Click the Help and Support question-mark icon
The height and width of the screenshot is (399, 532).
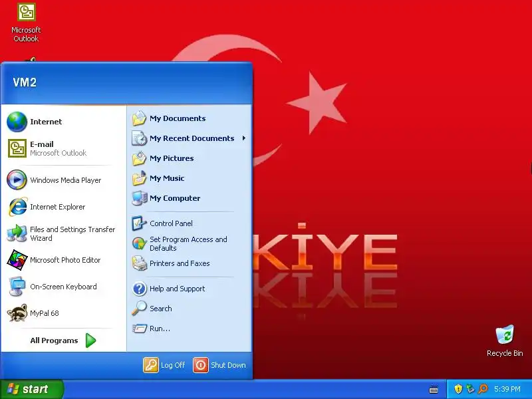(139, 289)
